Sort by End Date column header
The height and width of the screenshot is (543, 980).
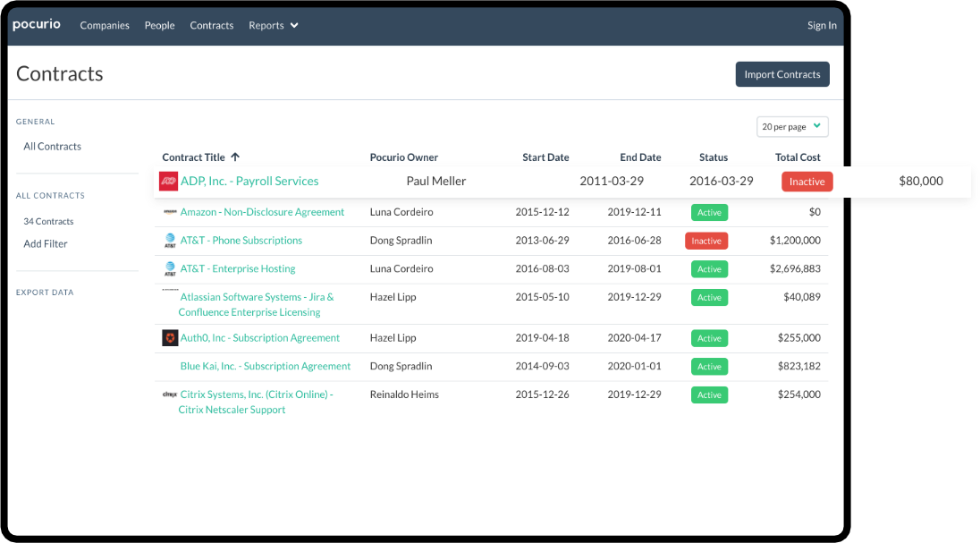[640, 157]
